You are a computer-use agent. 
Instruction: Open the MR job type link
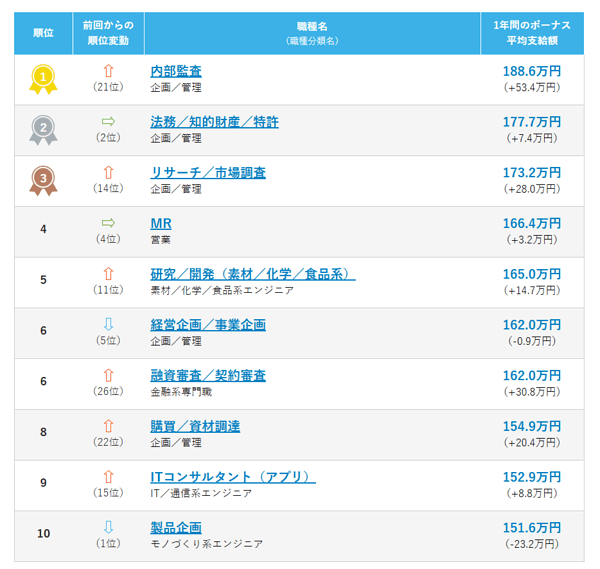click(x=161, y=223)
